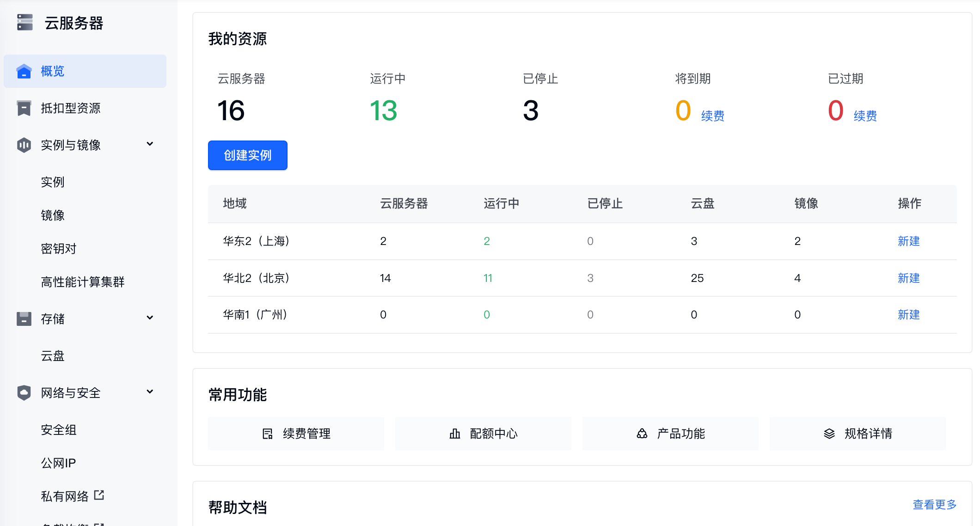Open 查看更多 in 帮助文档
Screen dimensions: 980x526
[934, 504]
